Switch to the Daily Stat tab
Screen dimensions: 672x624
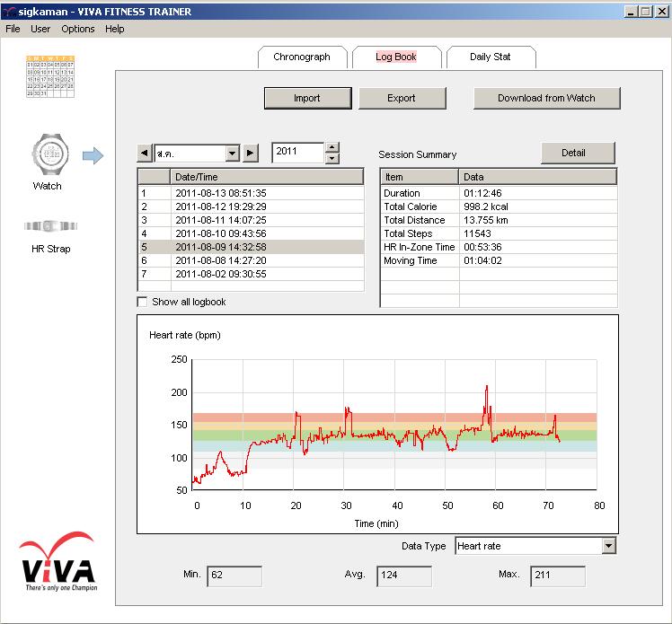tap(491, 57)
